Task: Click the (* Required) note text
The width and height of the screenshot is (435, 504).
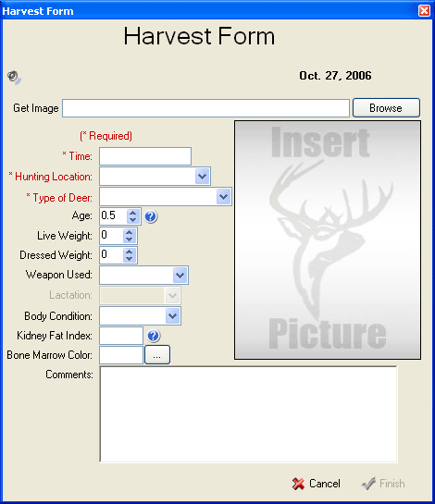Action: pyautogui.click(x=106, y=136)
